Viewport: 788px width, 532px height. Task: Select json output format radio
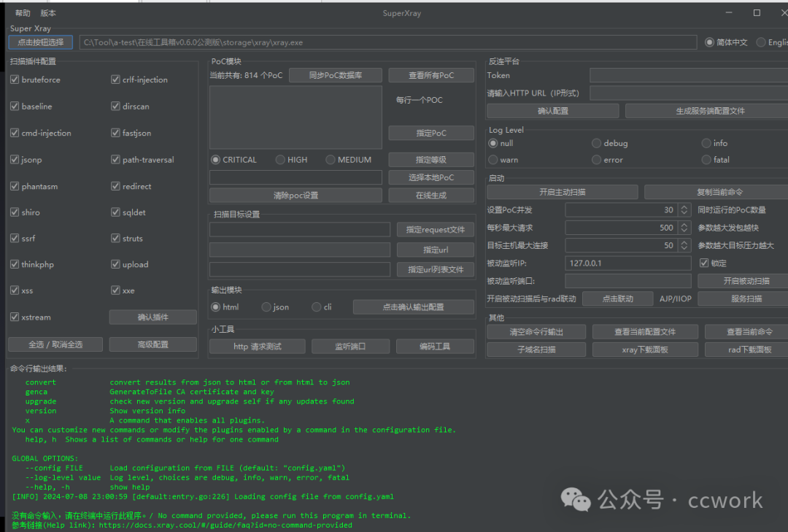pos(266,307)
